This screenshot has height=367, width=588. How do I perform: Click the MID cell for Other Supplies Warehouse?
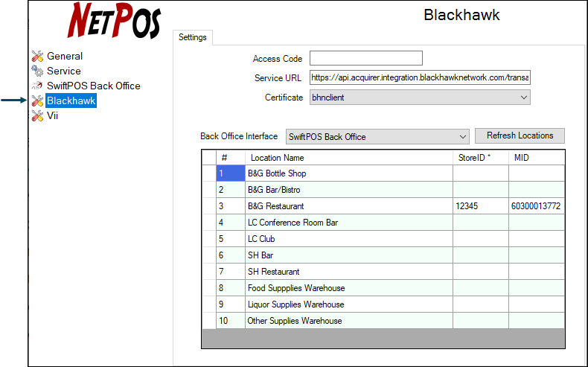pos(537,321)
